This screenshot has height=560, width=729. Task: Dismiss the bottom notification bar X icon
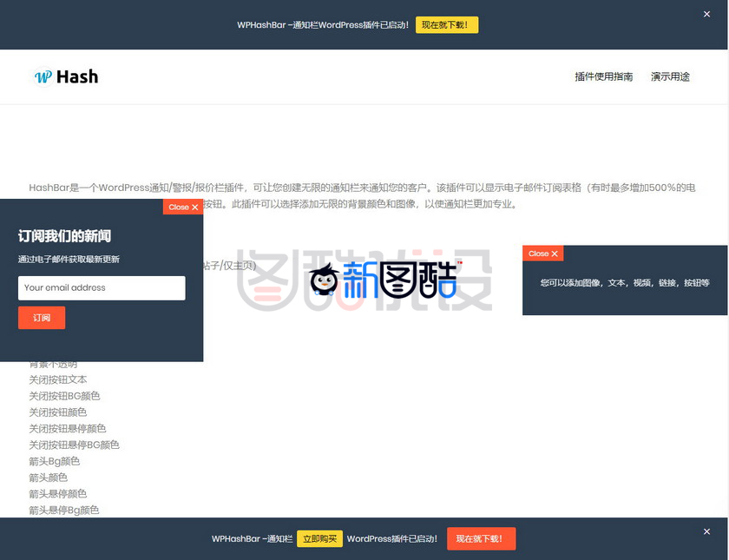coord(706,531)
